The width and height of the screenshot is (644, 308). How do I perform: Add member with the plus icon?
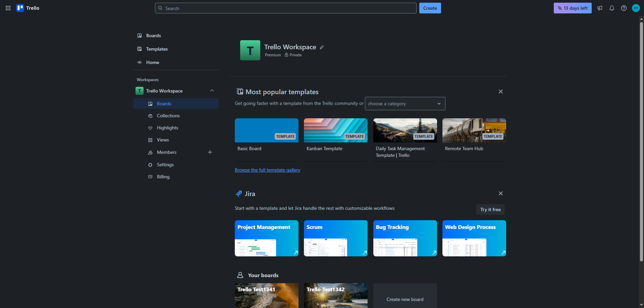click(x=210, y=152)
